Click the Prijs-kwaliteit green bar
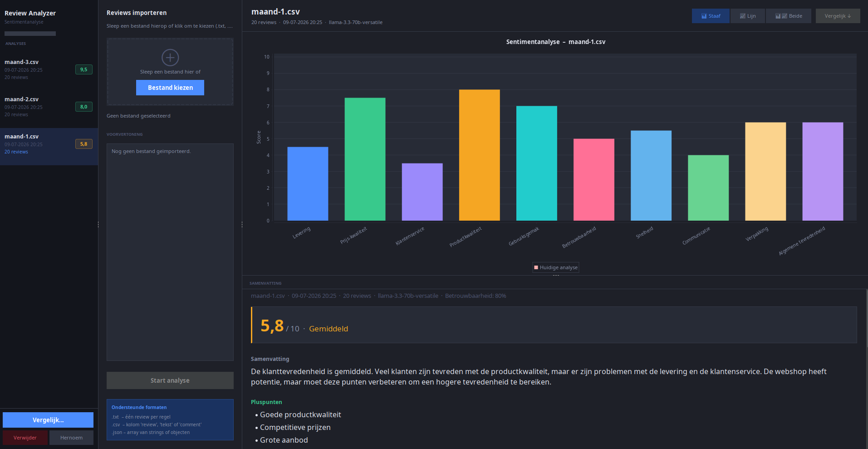Image resolution: width=868 pixels, height=449 pixels. [x=365, y=159]
